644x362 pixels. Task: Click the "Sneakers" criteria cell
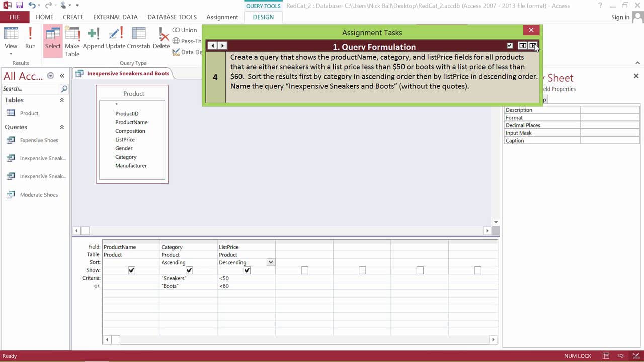click(x=189, y=278)
